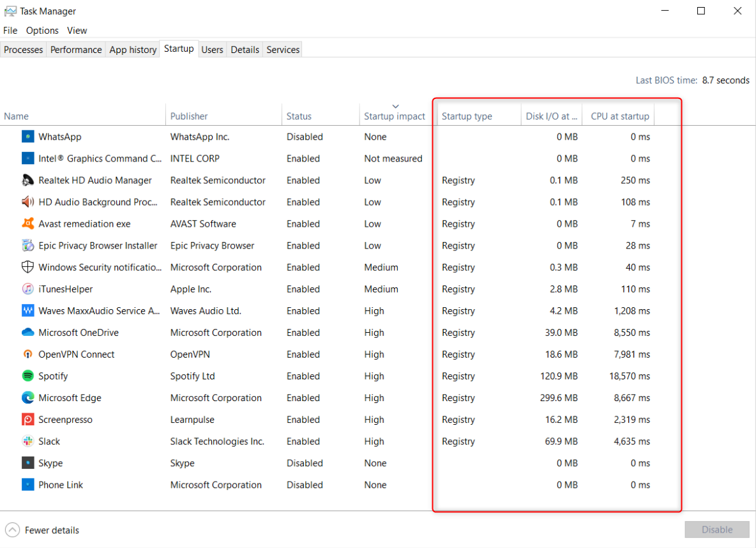This screenshot has width=756, height=548.
Task: Sort by the Disk I/O at startup column
Action: tap(552, 116)
